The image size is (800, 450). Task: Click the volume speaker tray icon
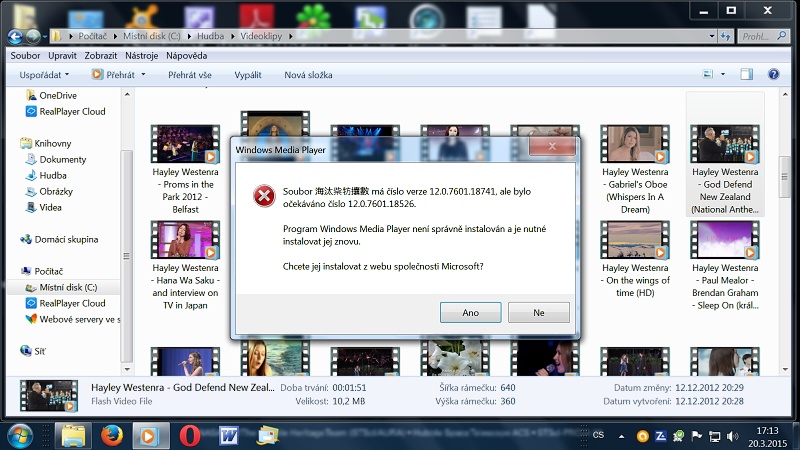pos(732,436)
